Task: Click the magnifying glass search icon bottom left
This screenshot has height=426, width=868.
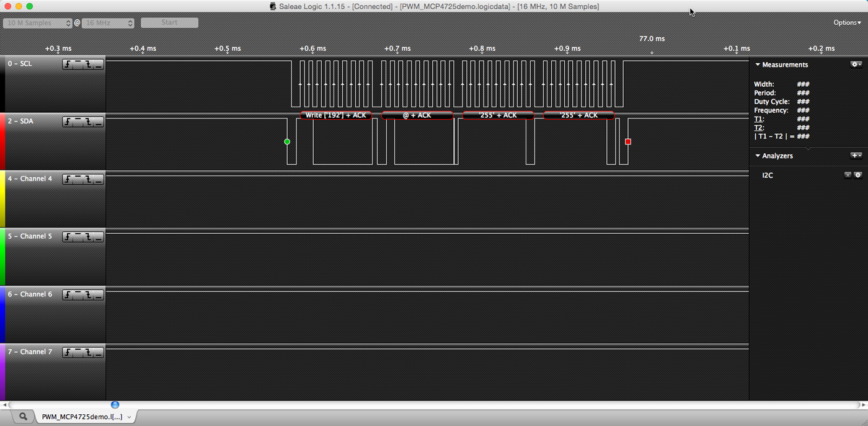Action: point(22,417)
